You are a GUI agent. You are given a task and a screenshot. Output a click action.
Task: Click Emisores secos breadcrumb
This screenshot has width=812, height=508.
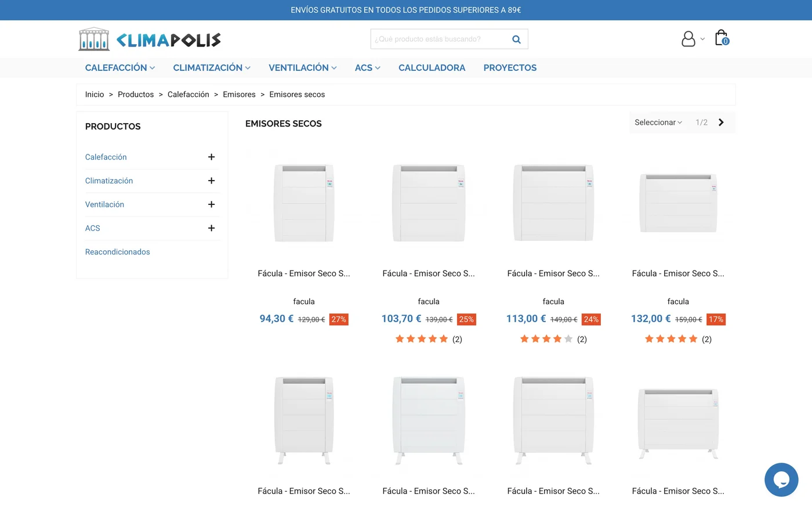coord(297,95)
